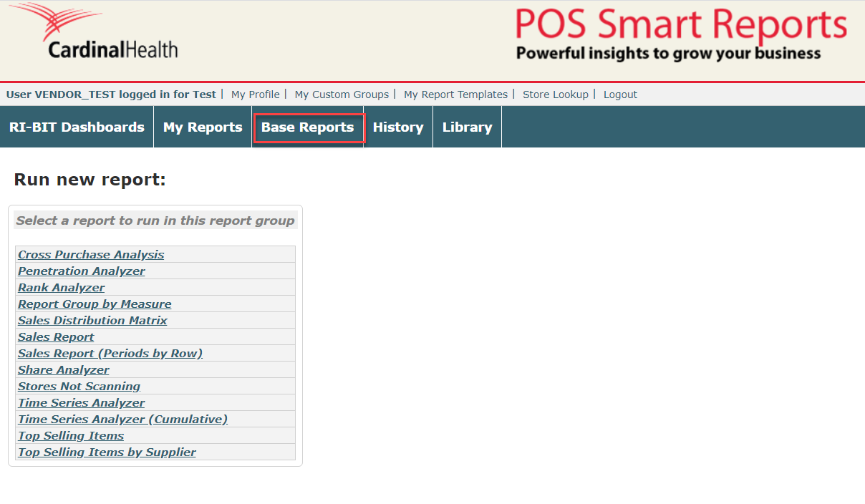Open My Profile link
This screenshot has width=865, height=504.
tap(255, 94)
